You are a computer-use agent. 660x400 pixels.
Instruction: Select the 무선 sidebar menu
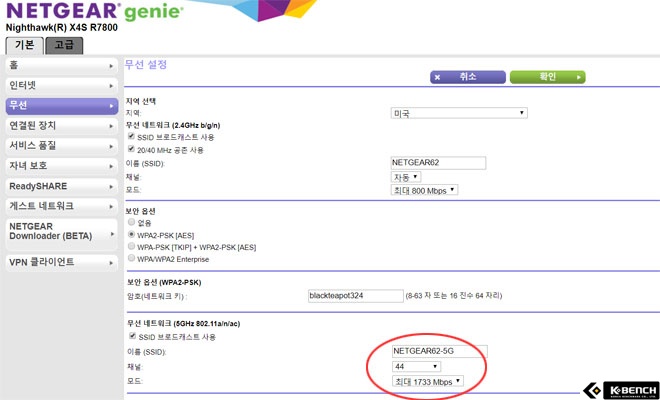point(61,106)
